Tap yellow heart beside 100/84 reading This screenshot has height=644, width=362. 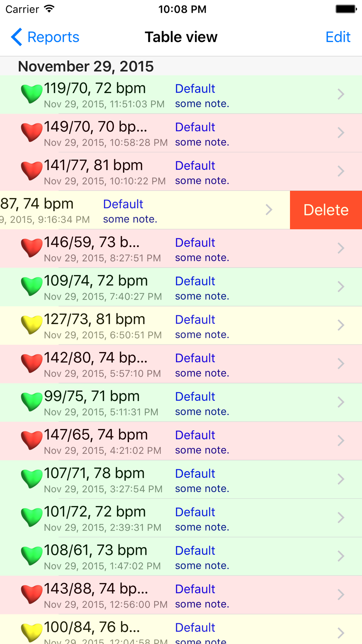point(31,632)
